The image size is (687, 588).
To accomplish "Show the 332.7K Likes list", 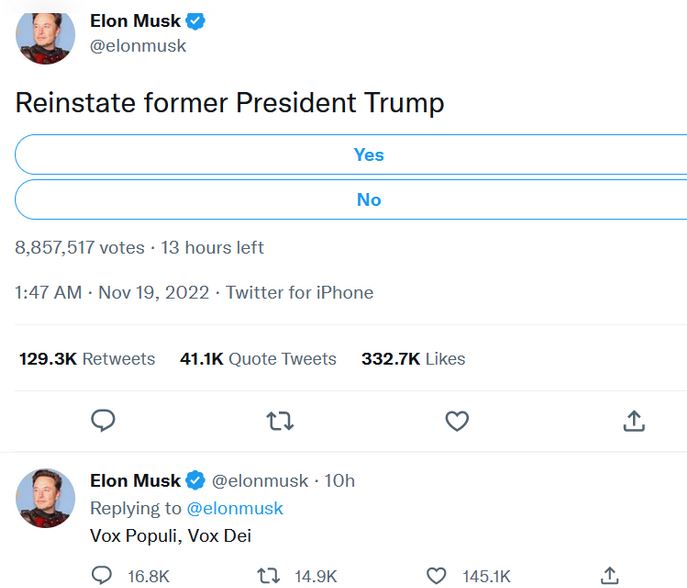I will tap(413, 359).
